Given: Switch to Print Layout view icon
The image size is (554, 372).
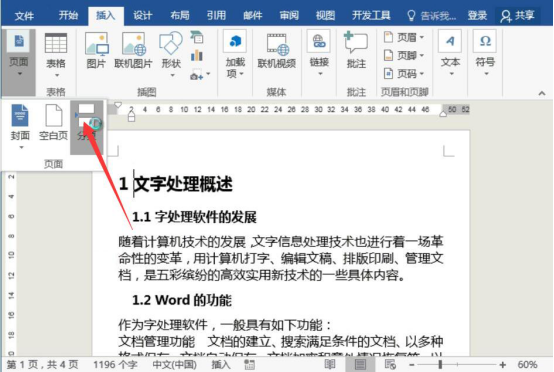Looking at the screenshot, I should [x=360, y=364].
